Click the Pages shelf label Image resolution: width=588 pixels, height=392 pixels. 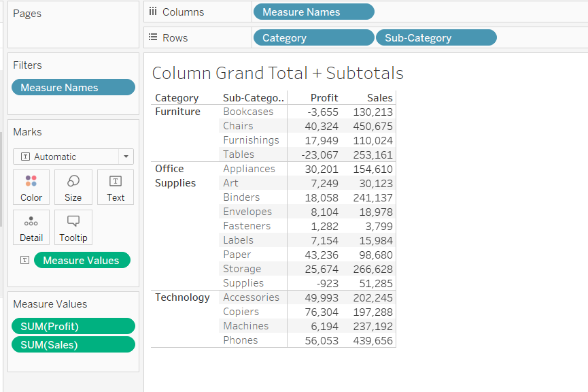click(x=27, y=14)
